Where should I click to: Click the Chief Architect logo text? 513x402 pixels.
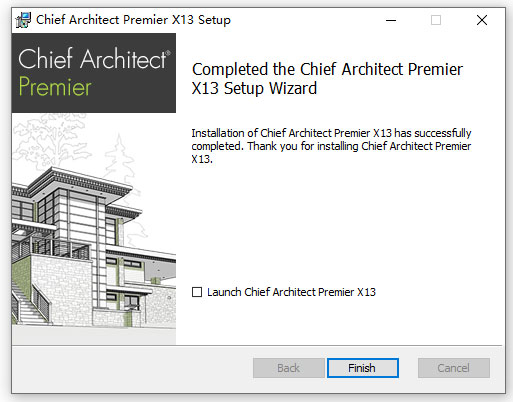point(92,59)
